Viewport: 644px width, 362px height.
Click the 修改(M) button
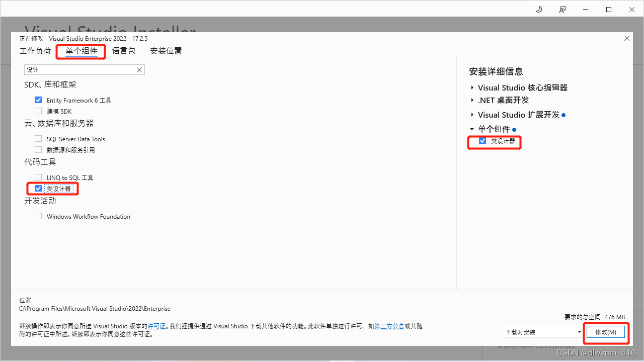pos(606,332)
